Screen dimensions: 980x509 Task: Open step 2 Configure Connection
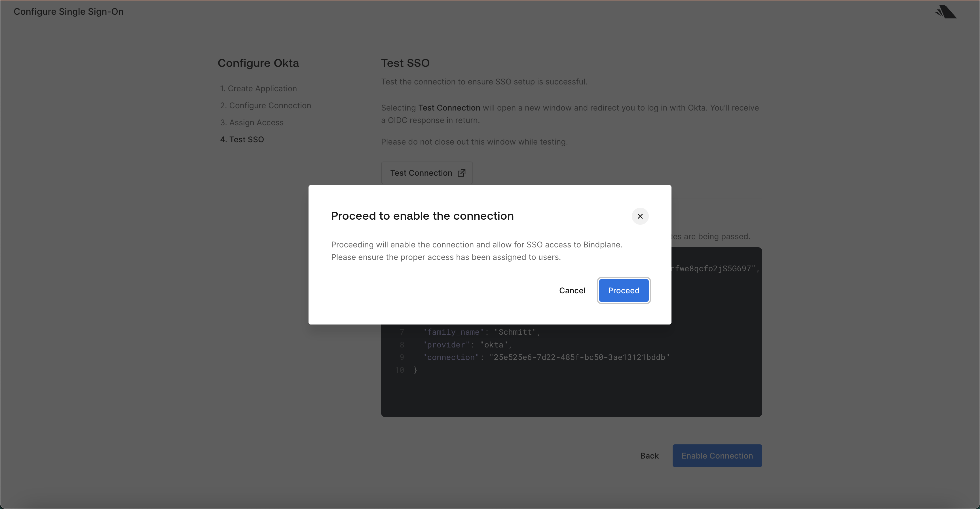(x=265, y=105)
